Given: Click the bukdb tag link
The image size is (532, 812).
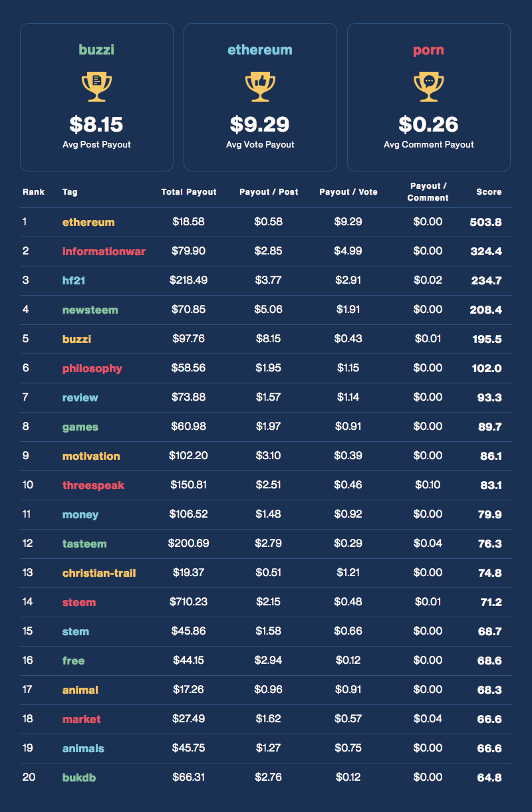Looking at the screenshot, I should click(x=79, y=777).
